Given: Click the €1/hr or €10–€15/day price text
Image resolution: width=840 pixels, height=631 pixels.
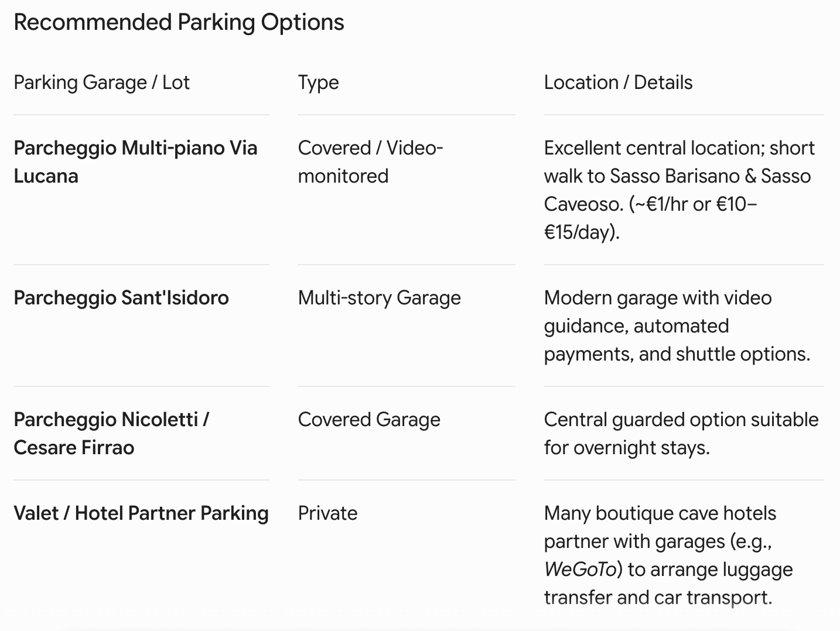Looking at the screenshot, I should click(650, 218).
